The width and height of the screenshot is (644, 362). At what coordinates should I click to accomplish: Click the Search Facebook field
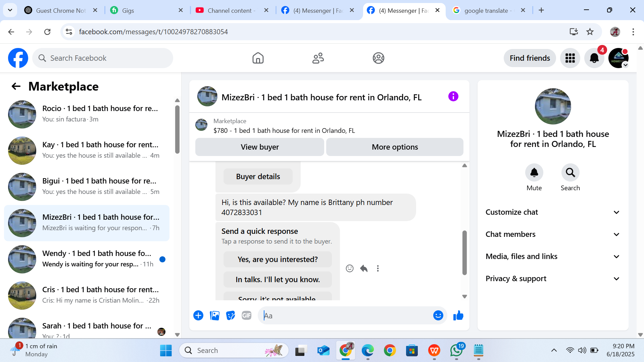click(x=103, y=58)
